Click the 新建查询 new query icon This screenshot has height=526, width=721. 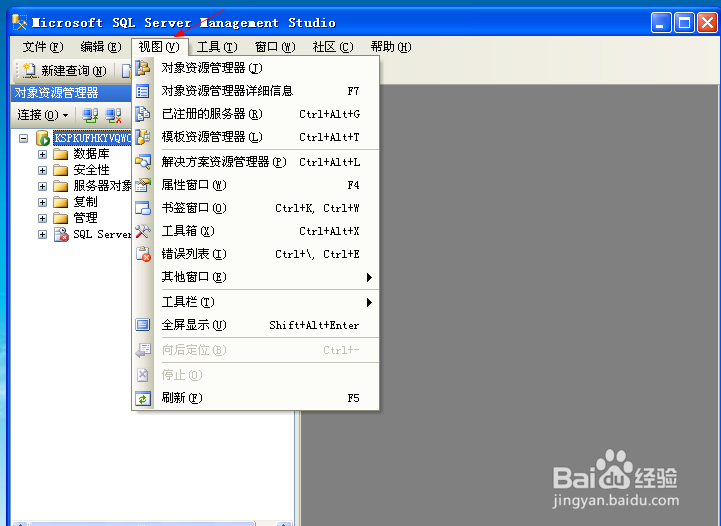point(29,70)
